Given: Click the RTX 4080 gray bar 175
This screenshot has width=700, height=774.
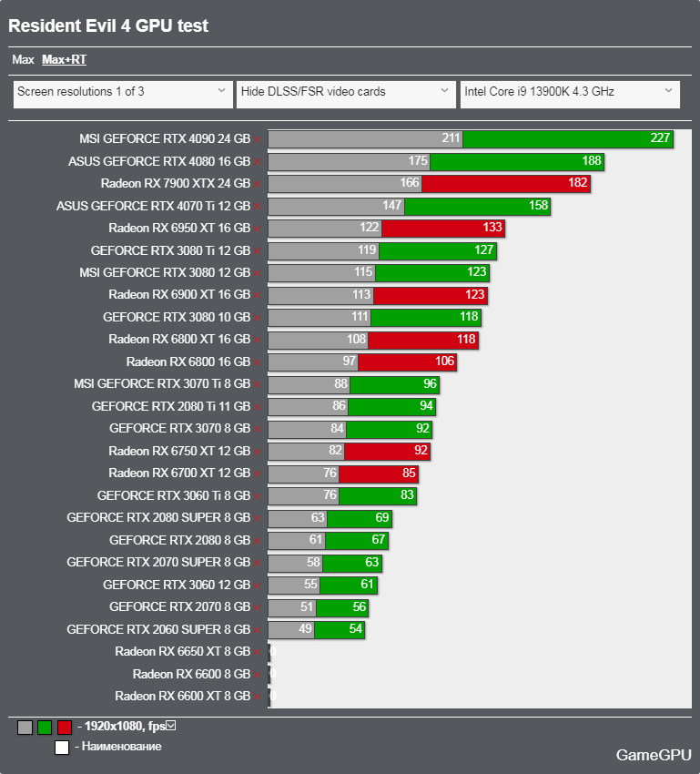Looking at the screenshot, I should point(350,161).
